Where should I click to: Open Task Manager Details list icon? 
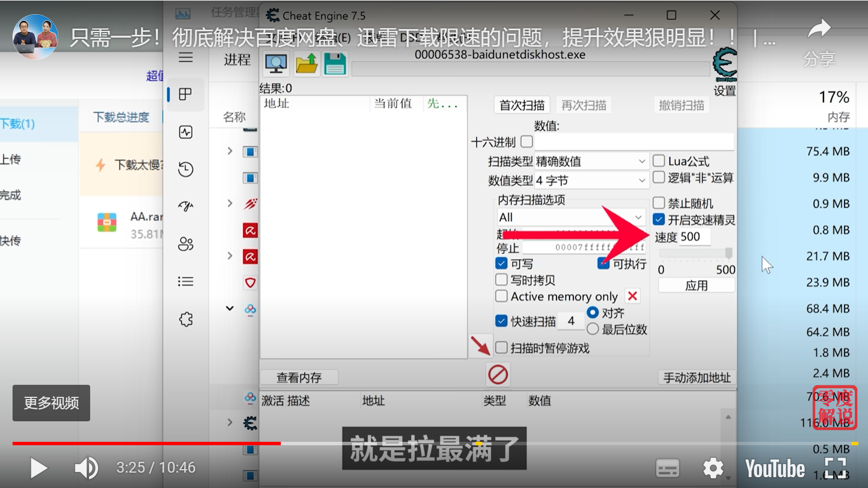pyautogui.click(x=185, y=282)
